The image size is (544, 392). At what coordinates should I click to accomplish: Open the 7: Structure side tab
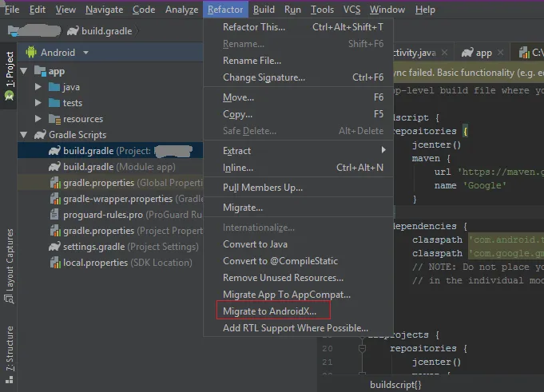click(10, 354)
